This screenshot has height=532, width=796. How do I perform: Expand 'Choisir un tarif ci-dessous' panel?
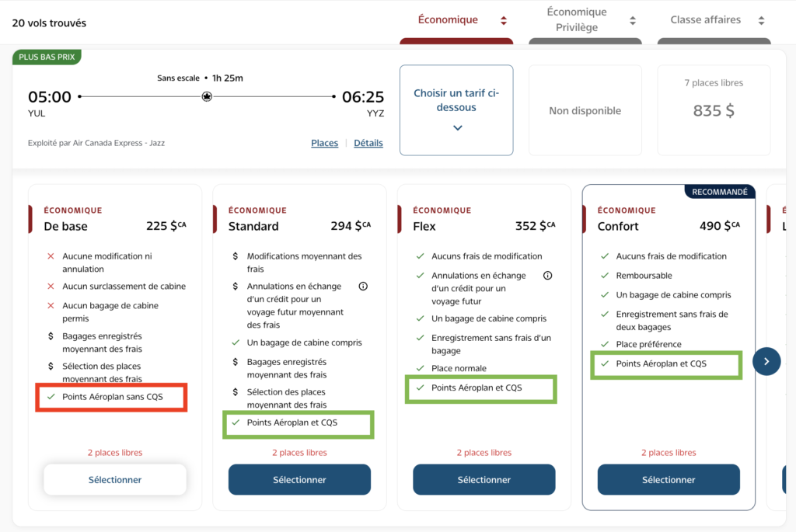456,110
